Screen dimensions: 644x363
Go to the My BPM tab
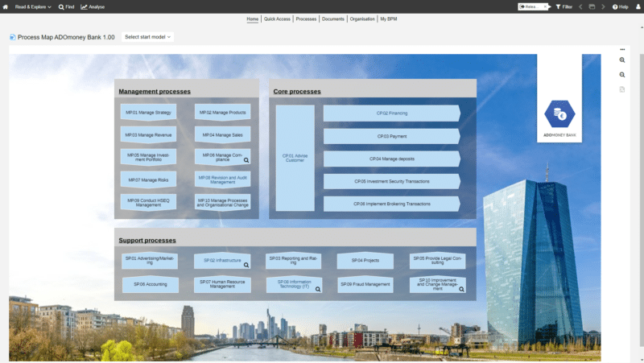(388, 19)
